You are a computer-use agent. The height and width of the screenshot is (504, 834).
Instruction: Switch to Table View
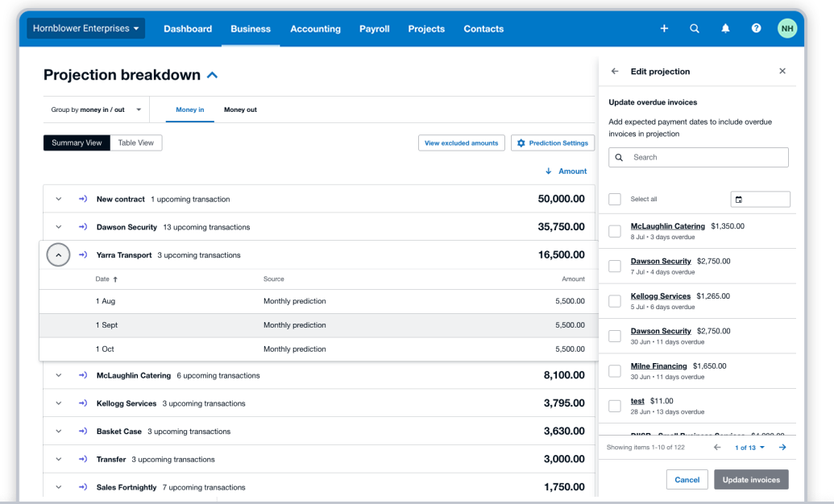coord(135,143)
